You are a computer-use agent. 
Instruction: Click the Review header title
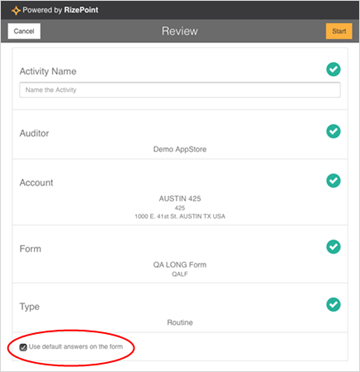click(x=180, y=31)
